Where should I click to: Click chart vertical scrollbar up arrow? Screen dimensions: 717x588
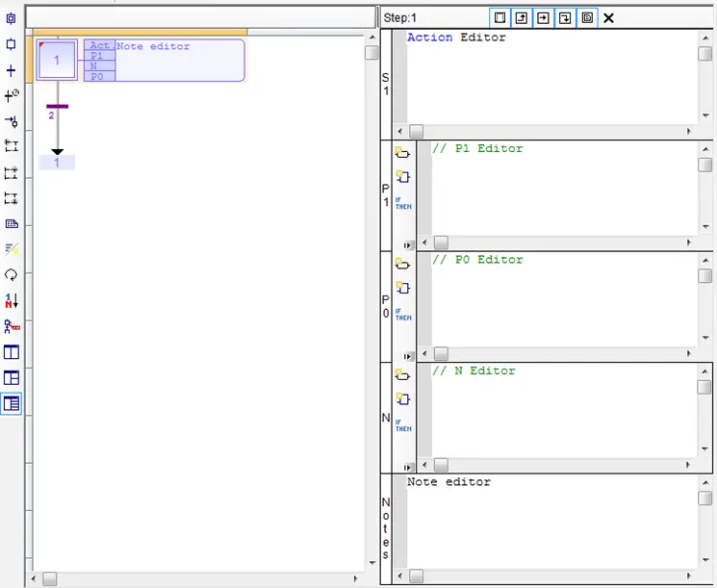tap(372, 38)
